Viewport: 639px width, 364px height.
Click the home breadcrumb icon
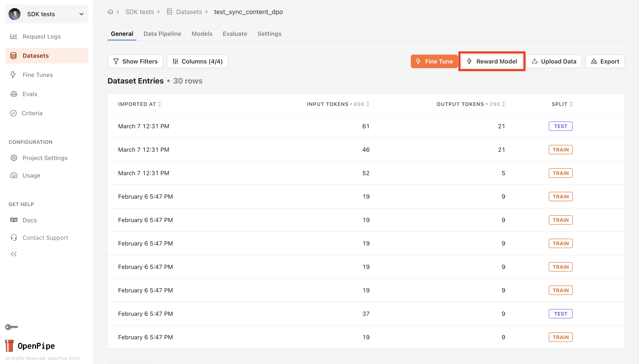110,12
